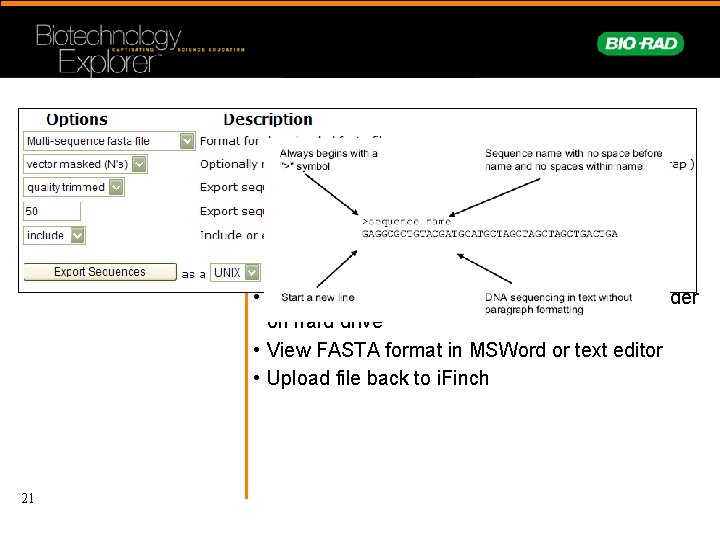The image size is (720, 540).
Task: Click the 'Format for' description text
Action: click(x=229, y=141)
